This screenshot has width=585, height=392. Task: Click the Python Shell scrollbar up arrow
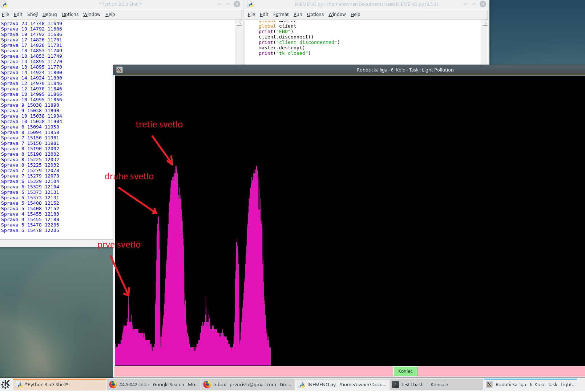239,24
